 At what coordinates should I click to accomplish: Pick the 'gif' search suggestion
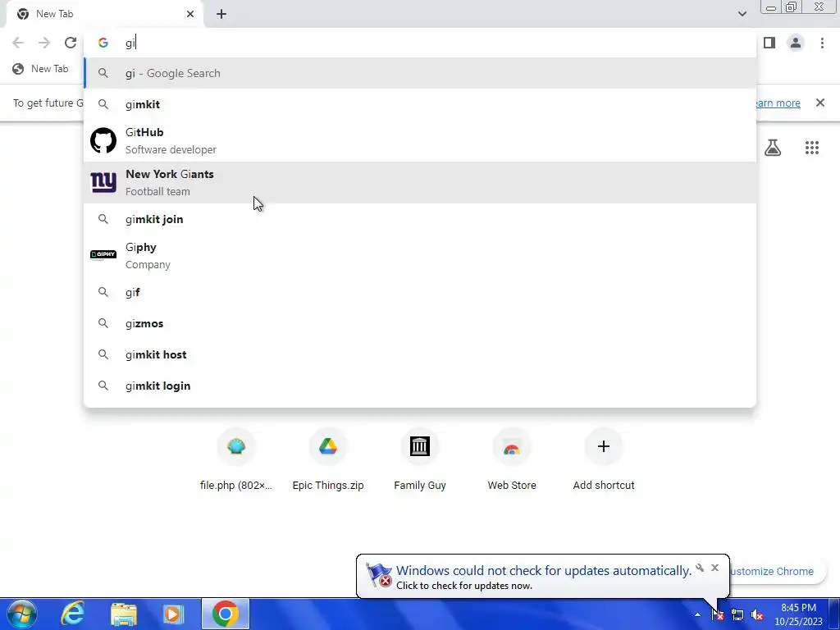tap(420, 292)
